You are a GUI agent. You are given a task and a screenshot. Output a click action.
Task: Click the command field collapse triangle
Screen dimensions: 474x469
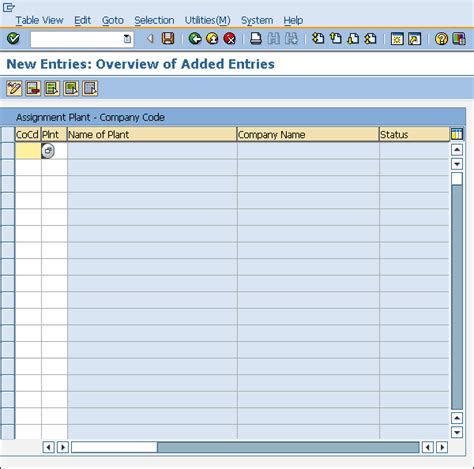pos(150,39)
